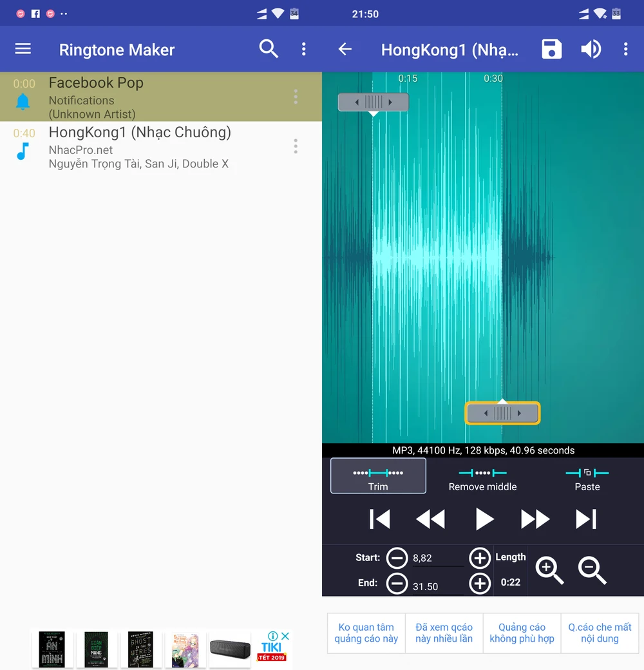The width and height of the screenshot is (644, 670).
Task: Open options for HongKong1 track
Action: [296, 146]
